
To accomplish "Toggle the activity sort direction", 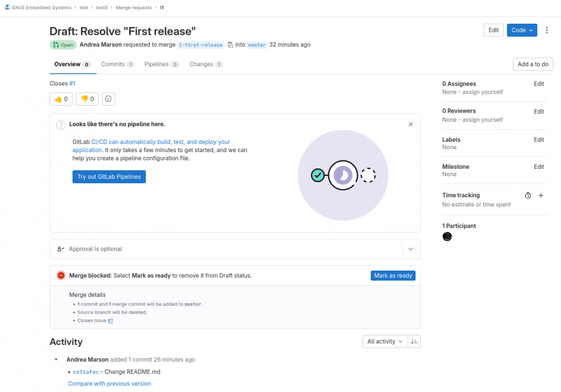I will point(414,342).
